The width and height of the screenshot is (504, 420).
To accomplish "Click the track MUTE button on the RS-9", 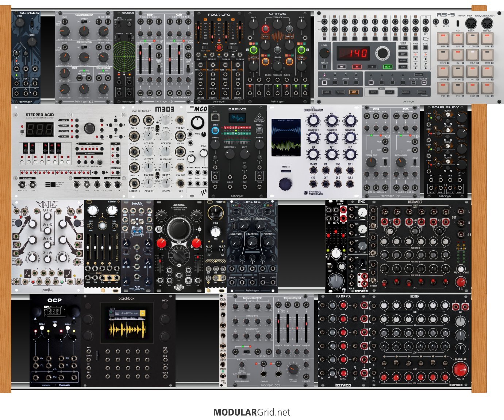I will click(373, 92).
